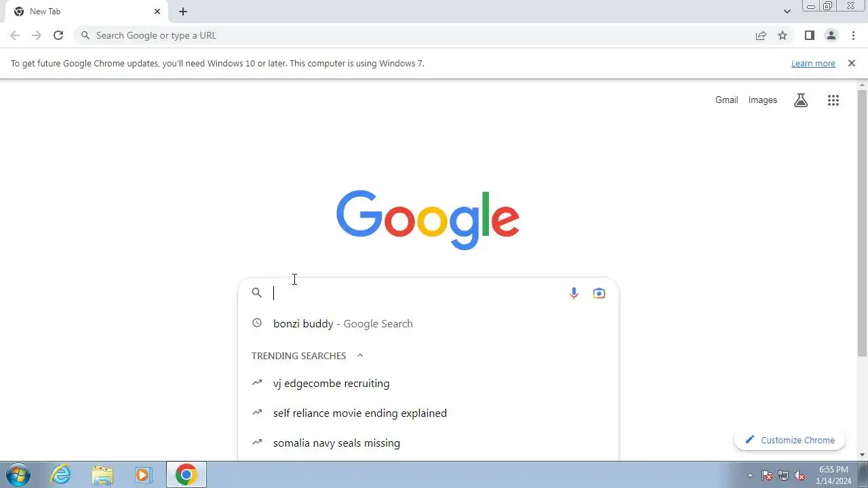Click trending arrow beside somalia navy seals
Image resolution: width=868 pixels, height=488 pixels.
(256, 442)
